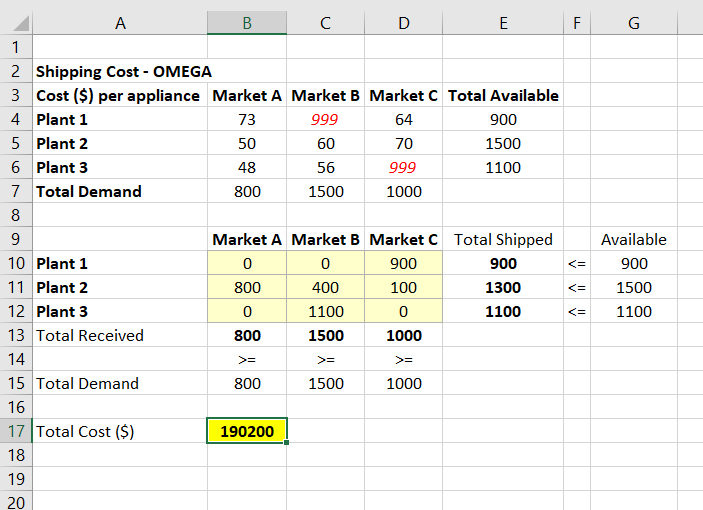Viewport: 703px width, 510px height.
Task: Select red 999 in row 6
Action: [x=403, y=167]
